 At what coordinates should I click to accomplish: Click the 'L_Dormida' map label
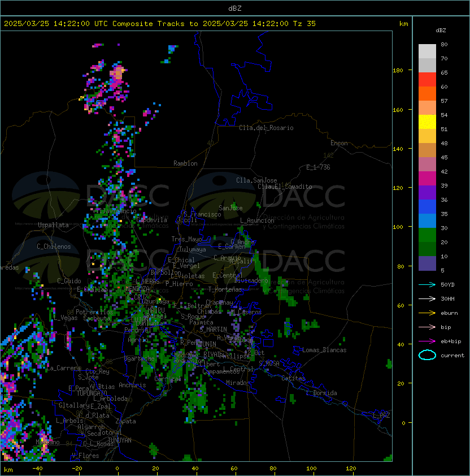pos(321,393)
